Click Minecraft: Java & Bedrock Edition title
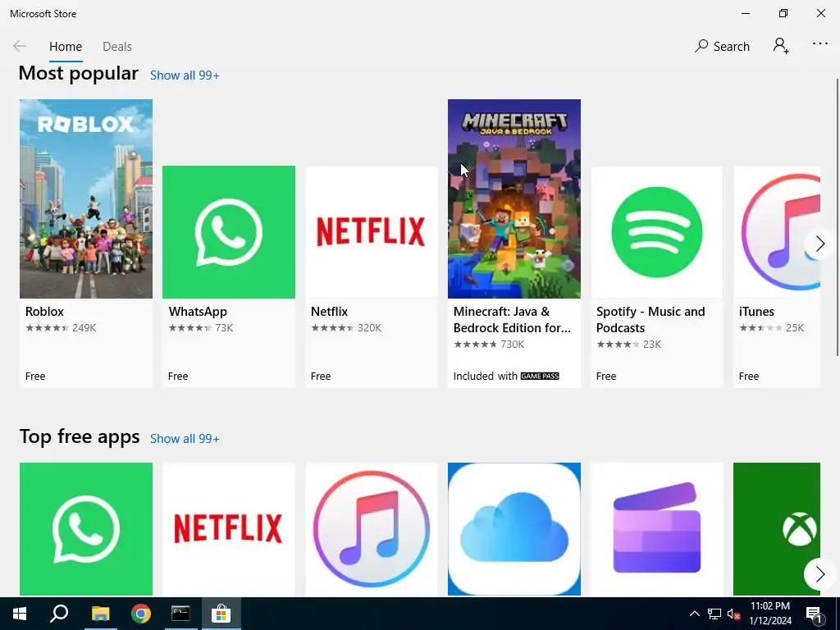Viewport: 840px width, 630px height. pos(512,320)
